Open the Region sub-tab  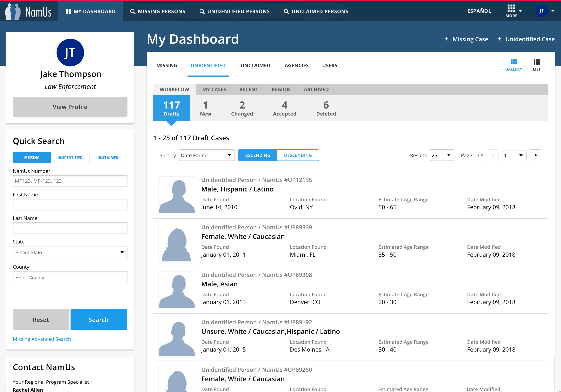(x=281, y=90)
